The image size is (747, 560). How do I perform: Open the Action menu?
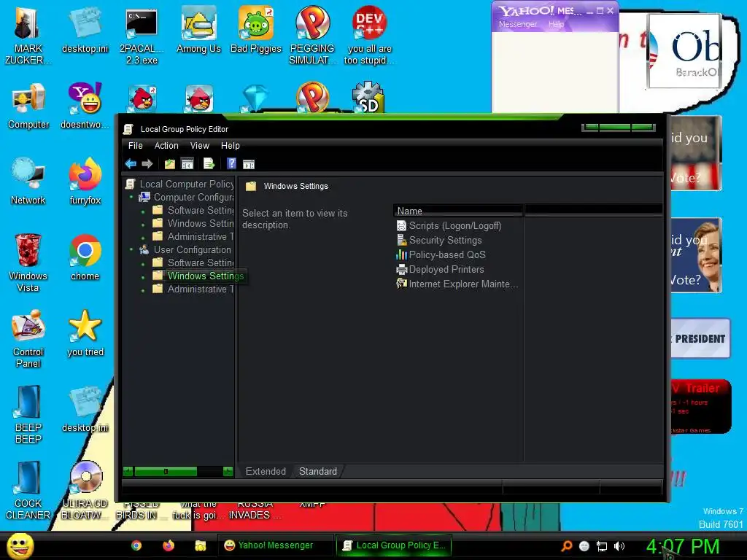[166, 146]
